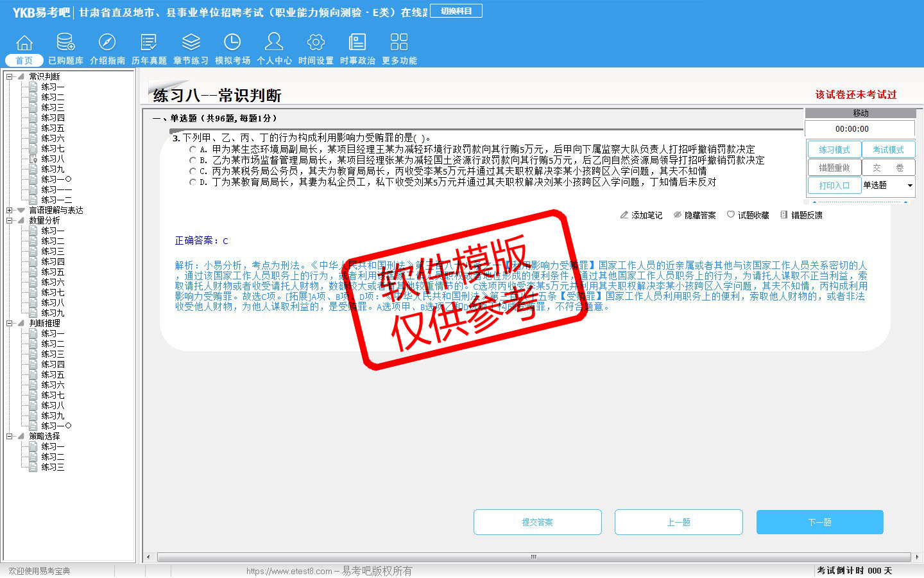Toggle 隐藏答案 eye icon
This screenshot has height=578, width=924.
[678, 215]
